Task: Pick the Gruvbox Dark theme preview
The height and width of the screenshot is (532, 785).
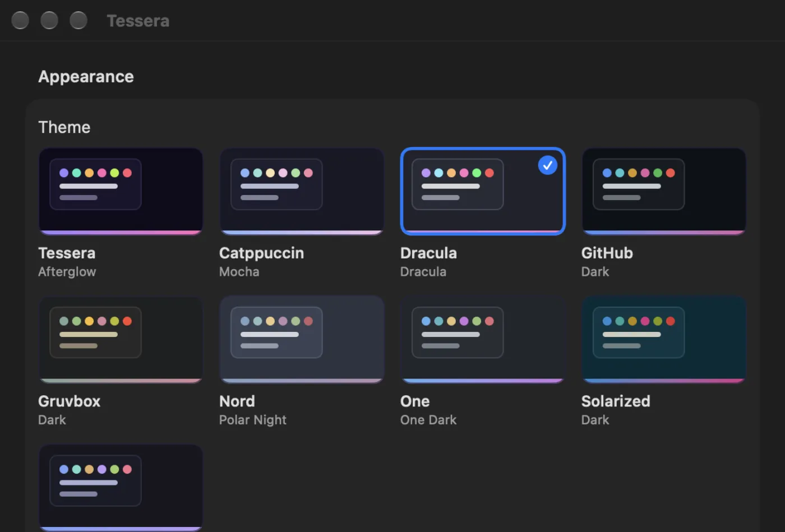Action: coord(121,340)
